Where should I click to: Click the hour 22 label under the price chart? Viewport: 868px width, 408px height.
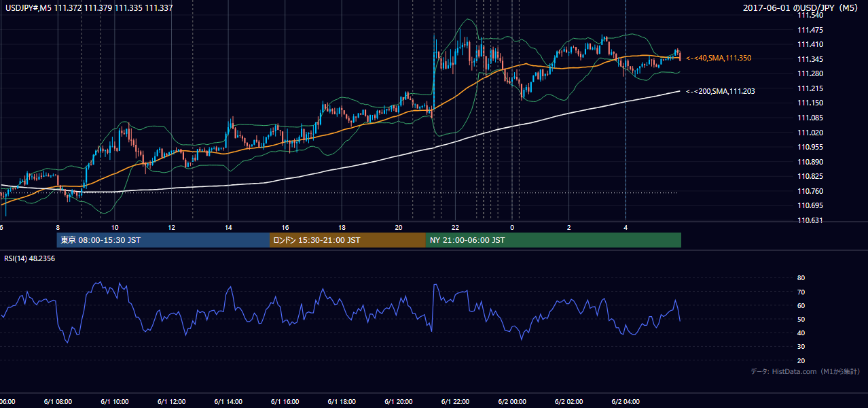pyautogui.click(x=456, y=227)
